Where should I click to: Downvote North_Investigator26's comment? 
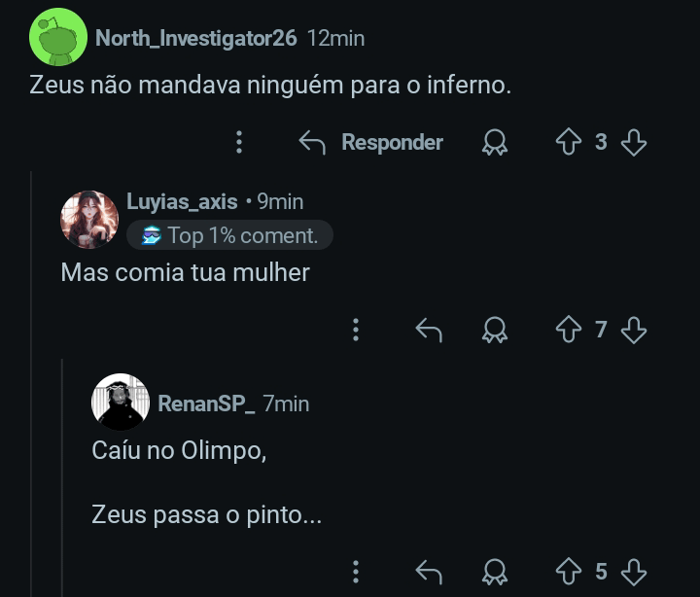click(x=634, y=143)
